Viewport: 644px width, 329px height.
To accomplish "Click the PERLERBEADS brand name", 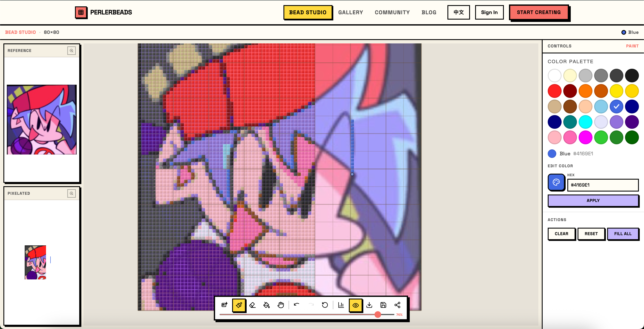I will tap(111, 12).
